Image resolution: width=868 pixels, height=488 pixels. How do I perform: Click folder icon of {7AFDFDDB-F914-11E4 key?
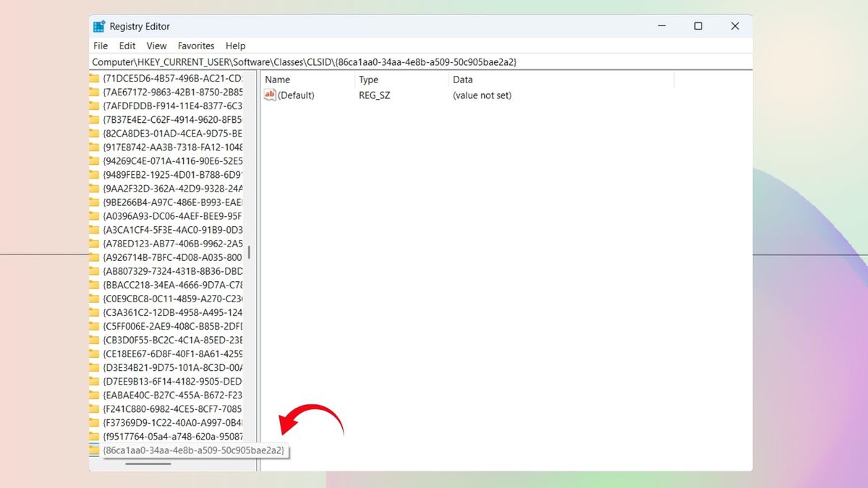click(x=94, y=106)
